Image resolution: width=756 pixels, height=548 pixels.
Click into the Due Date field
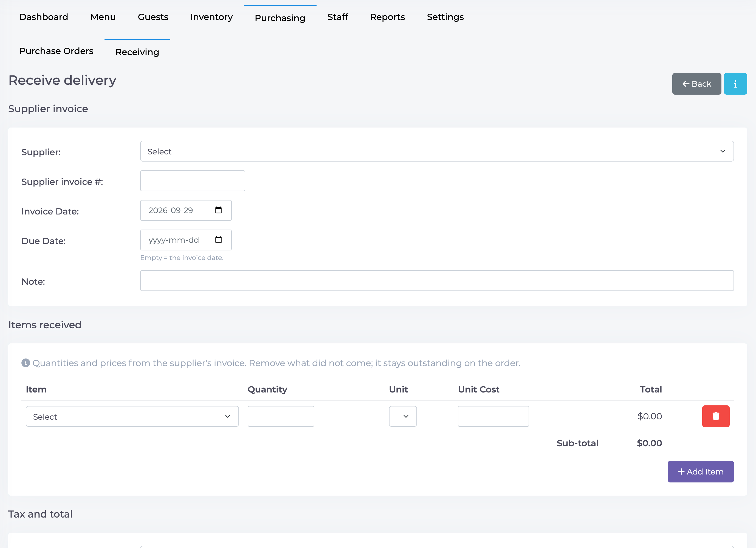186,240
